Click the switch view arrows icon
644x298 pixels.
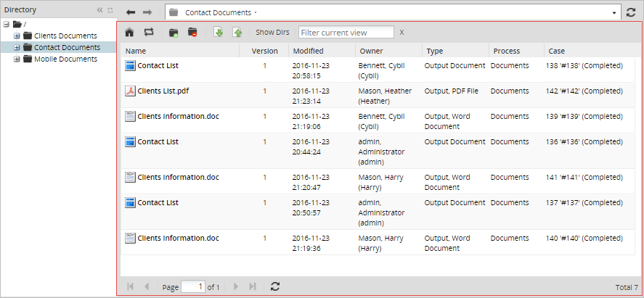click(149, 33)
